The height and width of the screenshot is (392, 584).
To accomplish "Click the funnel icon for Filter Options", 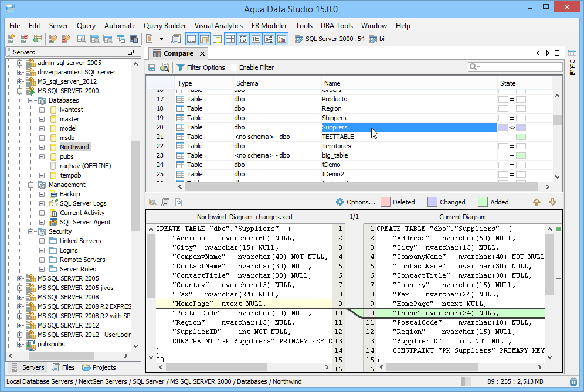I will pos(181,67).
